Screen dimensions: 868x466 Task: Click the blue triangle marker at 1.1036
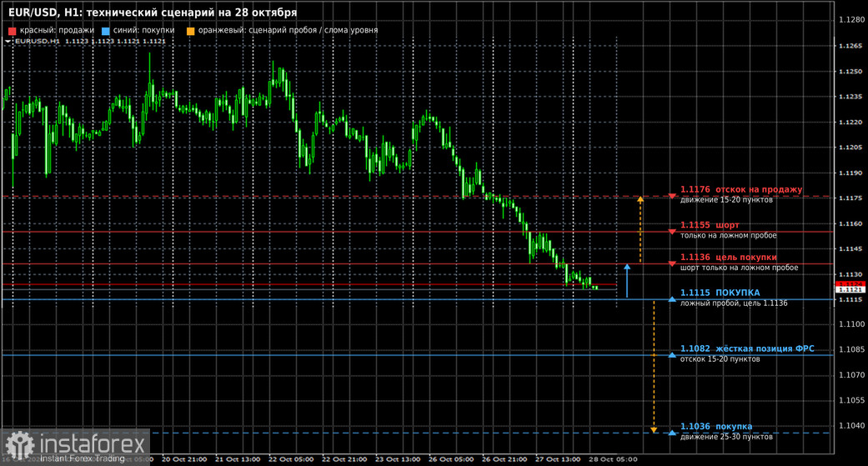[x=672, y=433]
